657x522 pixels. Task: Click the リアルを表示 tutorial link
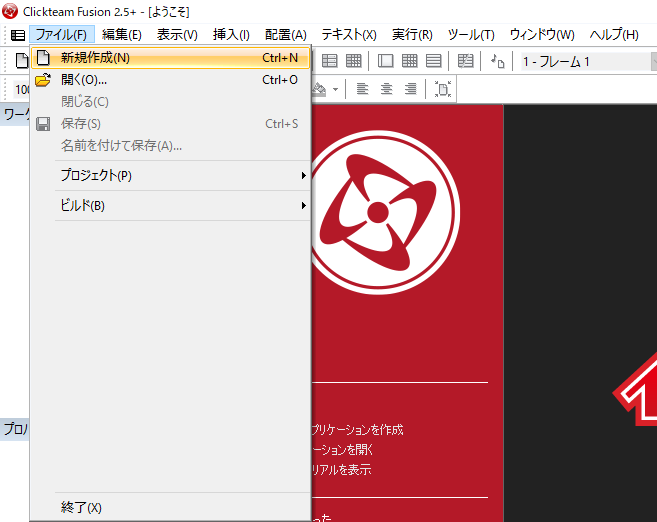pos(341,470)
